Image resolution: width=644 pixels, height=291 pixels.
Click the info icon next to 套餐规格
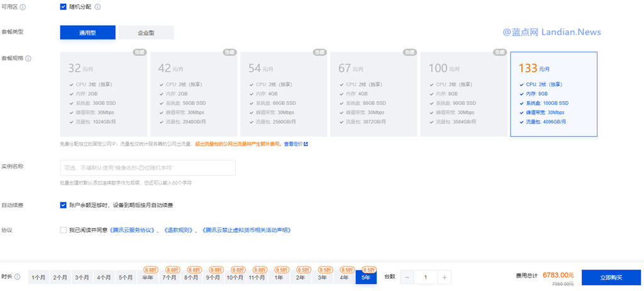pos(28,58)
